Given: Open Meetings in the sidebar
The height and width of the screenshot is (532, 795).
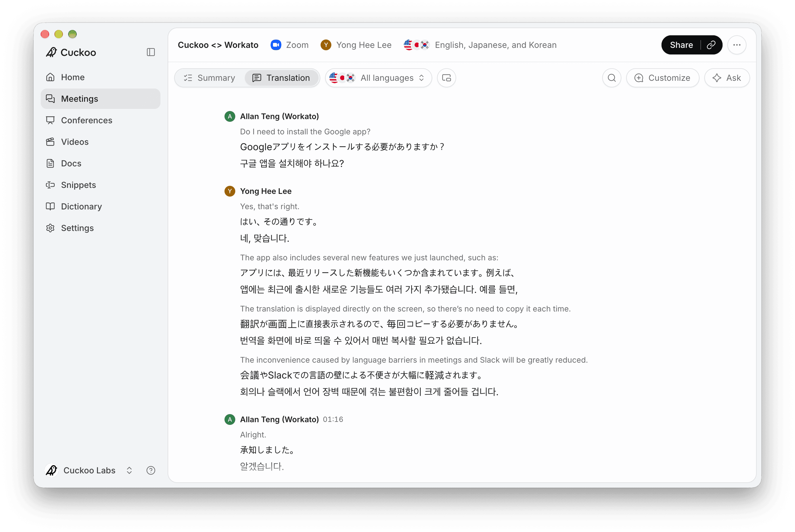Looking at the screenshot, I should [101, 99].
